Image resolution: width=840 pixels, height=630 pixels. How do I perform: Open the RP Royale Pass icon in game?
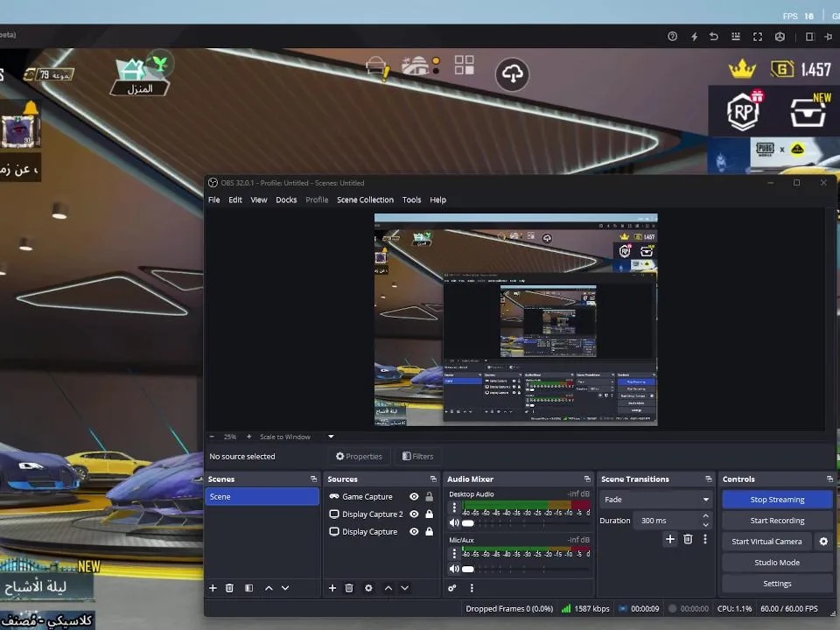[x=744, y=111]
